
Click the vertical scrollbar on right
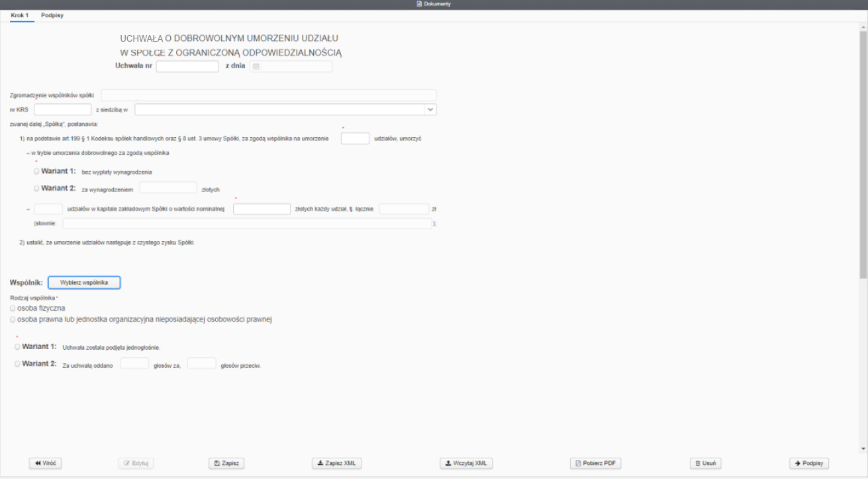point(863,152)
